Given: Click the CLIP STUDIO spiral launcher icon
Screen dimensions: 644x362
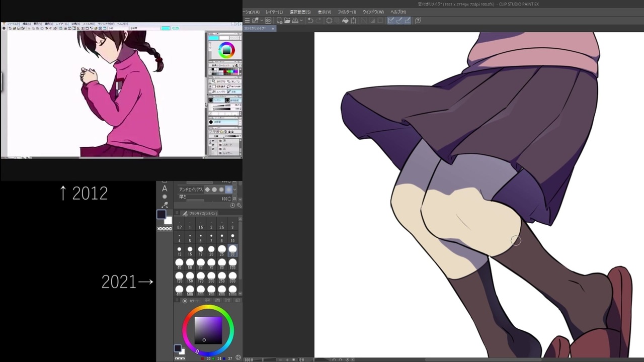Looking at the screenshot, I should (268, 21).
